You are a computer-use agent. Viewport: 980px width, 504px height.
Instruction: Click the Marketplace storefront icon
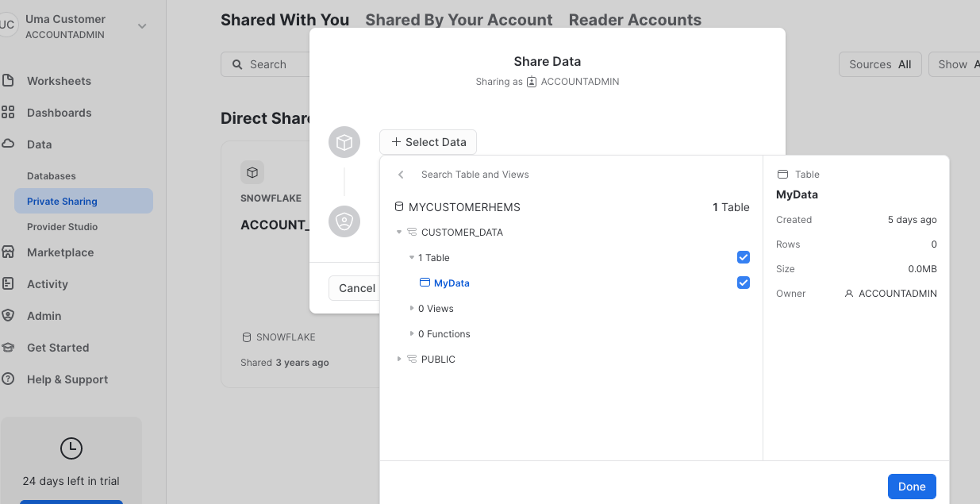(x=8, y=252)
